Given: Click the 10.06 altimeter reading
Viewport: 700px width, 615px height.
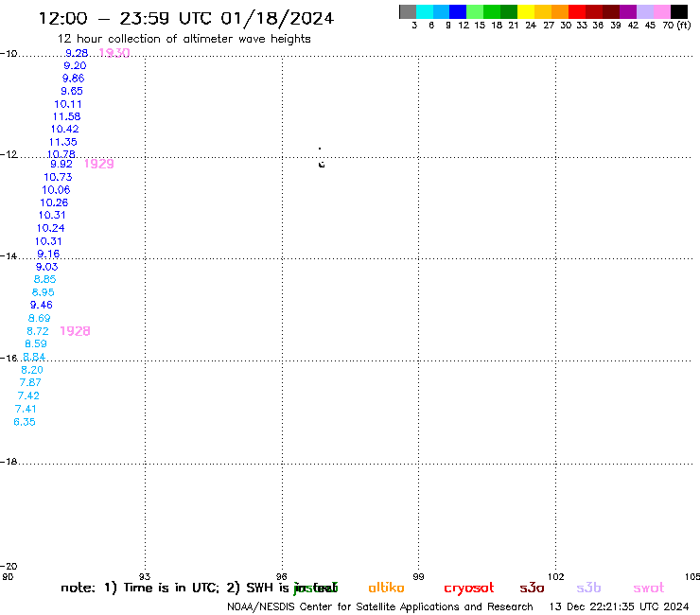Looking at the screenshot, I should tap(56, 190).
